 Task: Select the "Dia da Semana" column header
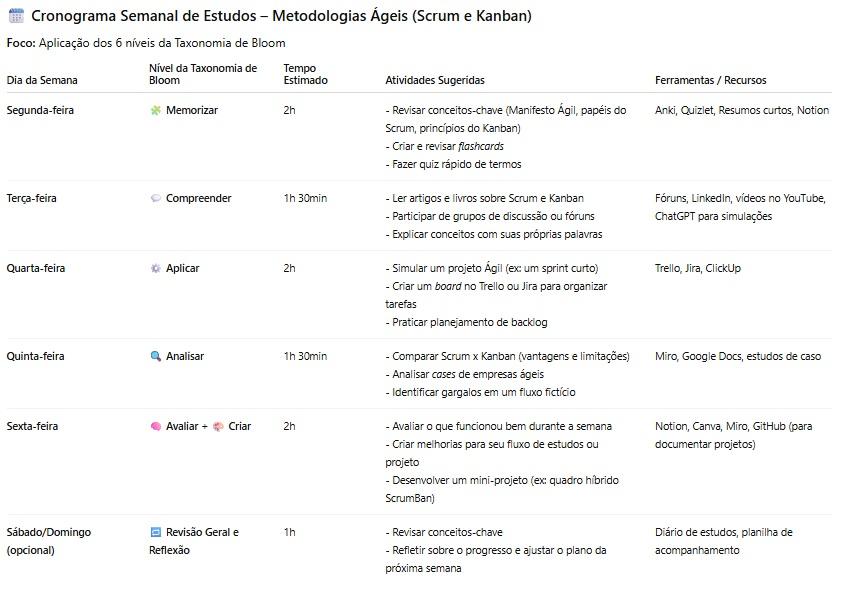coord(42,80)
